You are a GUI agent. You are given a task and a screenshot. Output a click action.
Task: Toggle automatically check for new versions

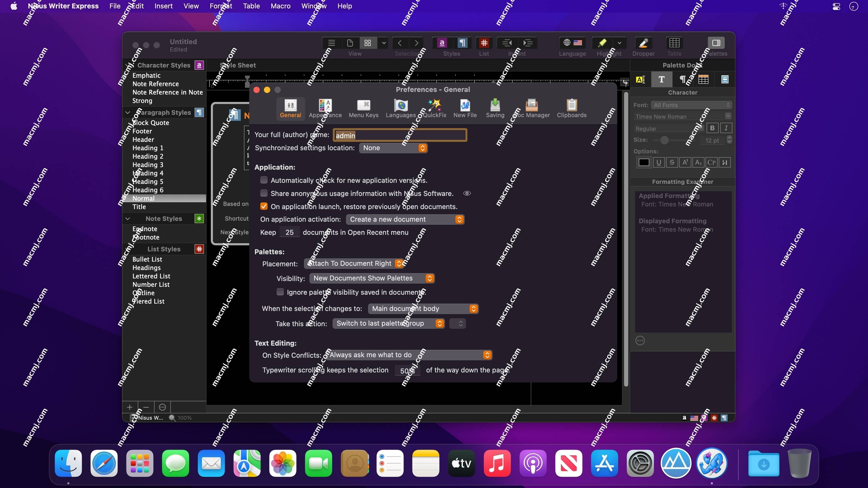[264, 180]
